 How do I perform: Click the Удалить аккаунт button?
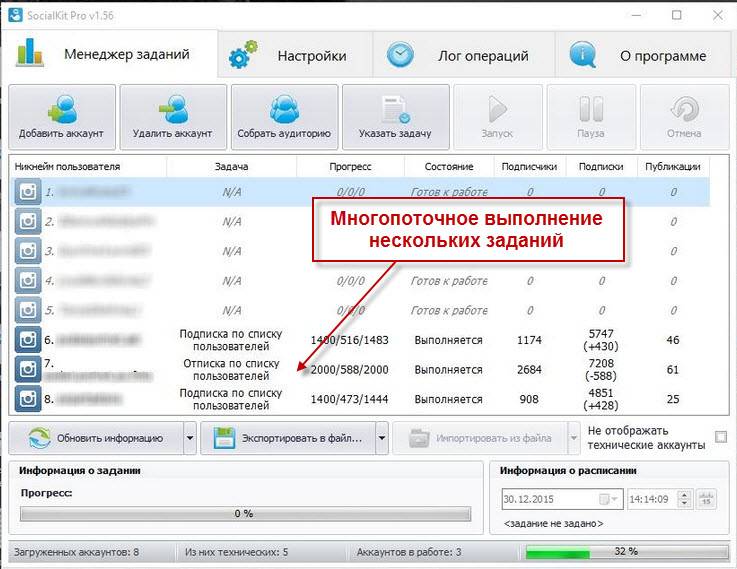pos(173,117)
